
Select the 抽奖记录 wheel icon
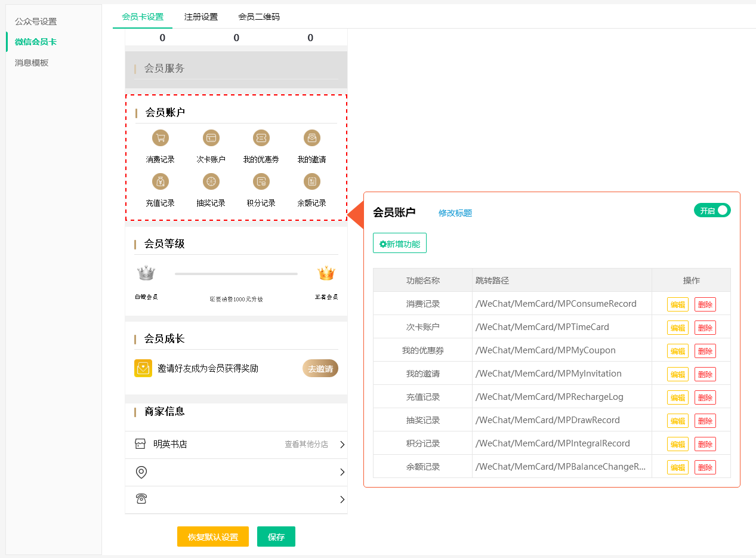pos(211,181)
